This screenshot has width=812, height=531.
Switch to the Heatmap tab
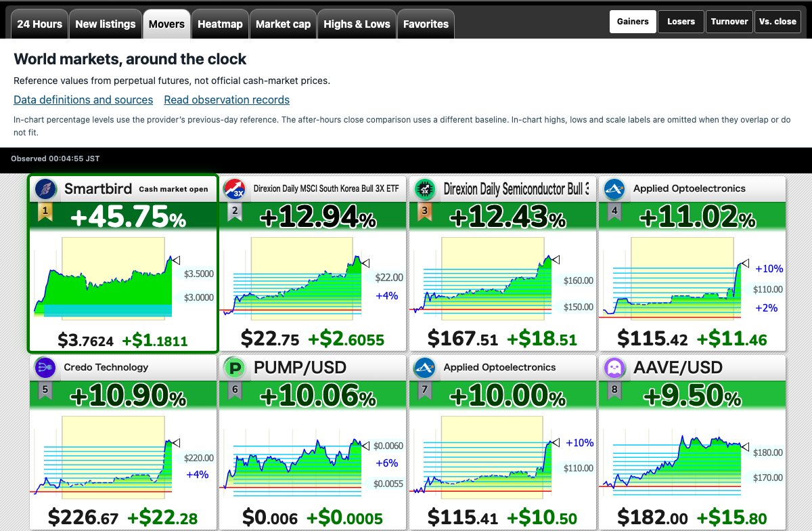point(220,24)
